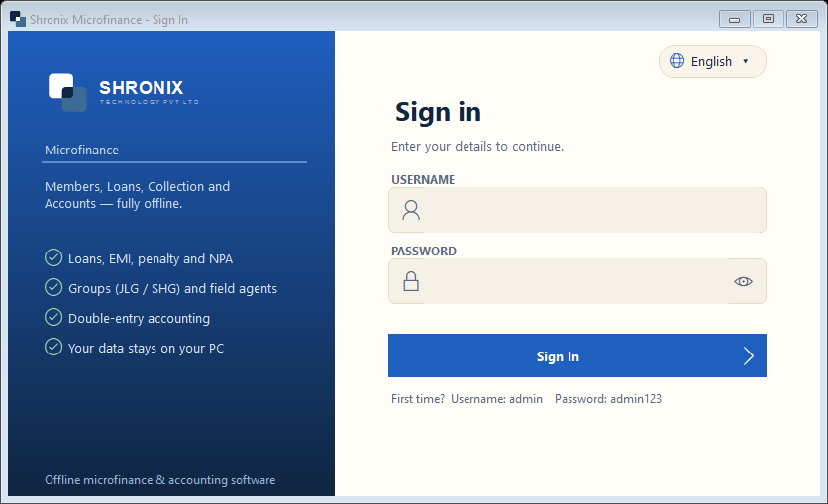Click 'Groups (JLG / SHG) and field agents' text
The image size is (828, 504).
[172, 289]
